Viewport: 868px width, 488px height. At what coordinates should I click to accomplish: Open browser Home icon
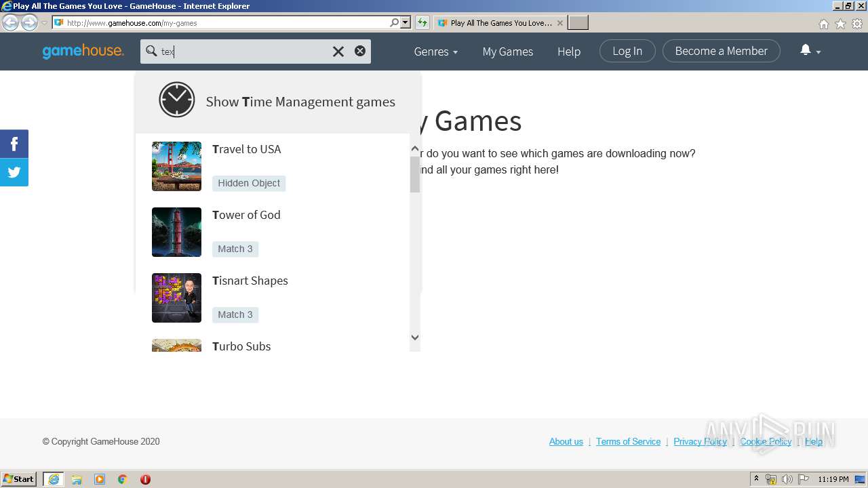823,24
